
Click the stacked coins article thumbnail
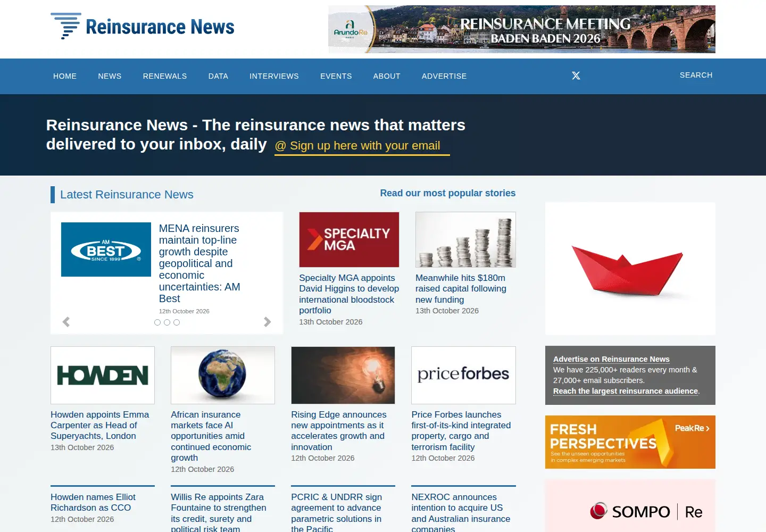pyautogui.click(x=465, y=239)
